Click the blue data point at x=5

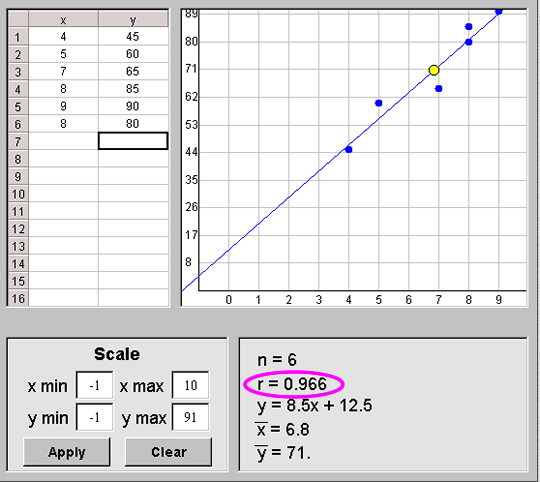378,103
